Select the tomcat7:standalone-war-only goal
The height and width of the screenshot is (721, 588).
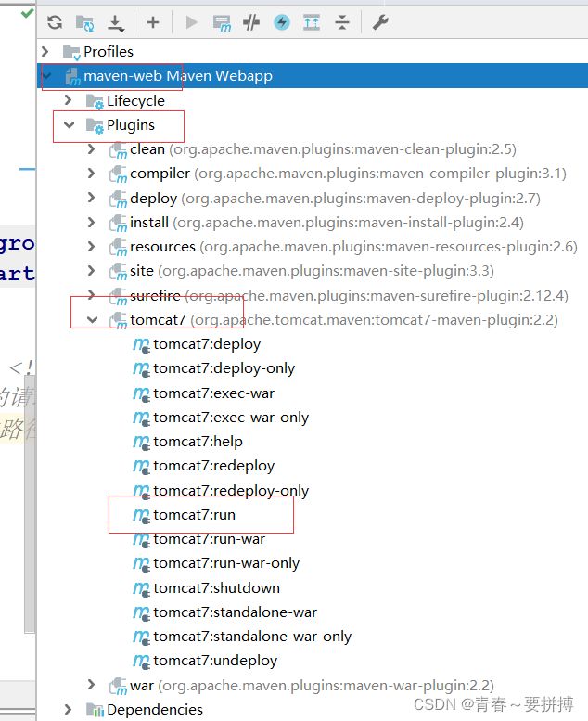[252, 637]
